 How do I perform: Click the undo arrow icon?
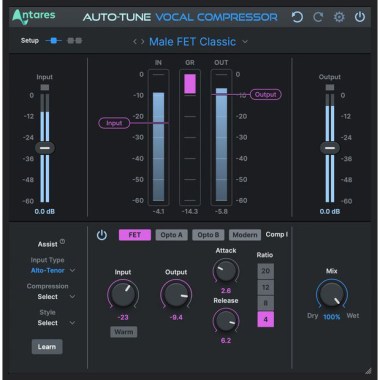(297, 17)
